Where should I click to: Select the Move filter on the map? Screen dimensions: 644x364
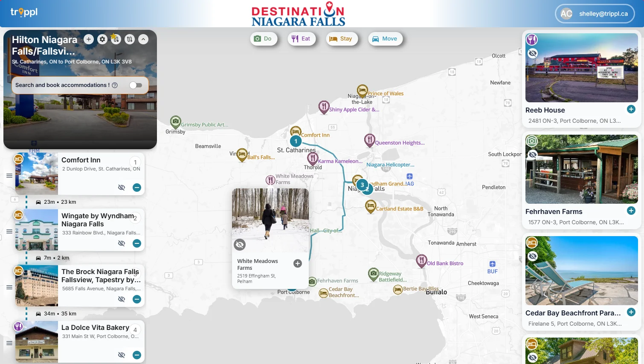pos(385,38)
